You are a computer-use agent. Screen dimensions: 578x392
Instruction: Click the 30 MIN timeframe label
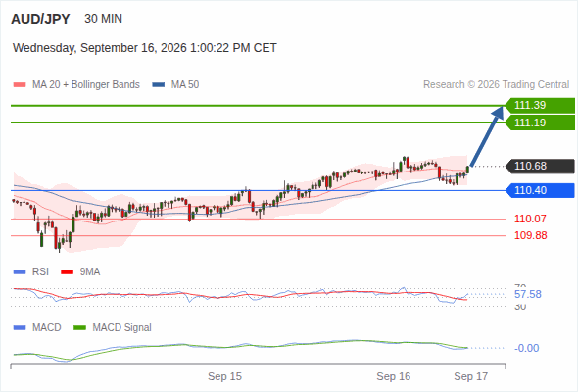(x=103, y=19)
